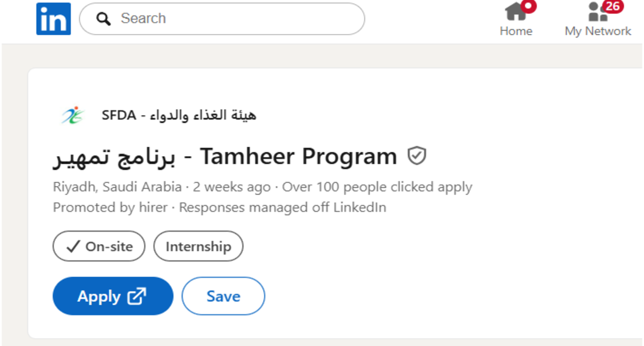Image resolution: width=644 pixels, height=346 pixels.
Task: Click the search magnifier icon
Action: coord(104,19)
